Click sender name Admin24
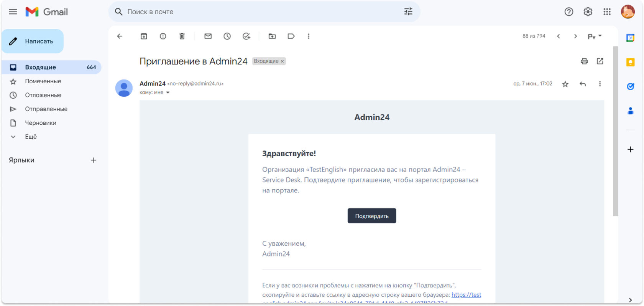 coord(153,83)
